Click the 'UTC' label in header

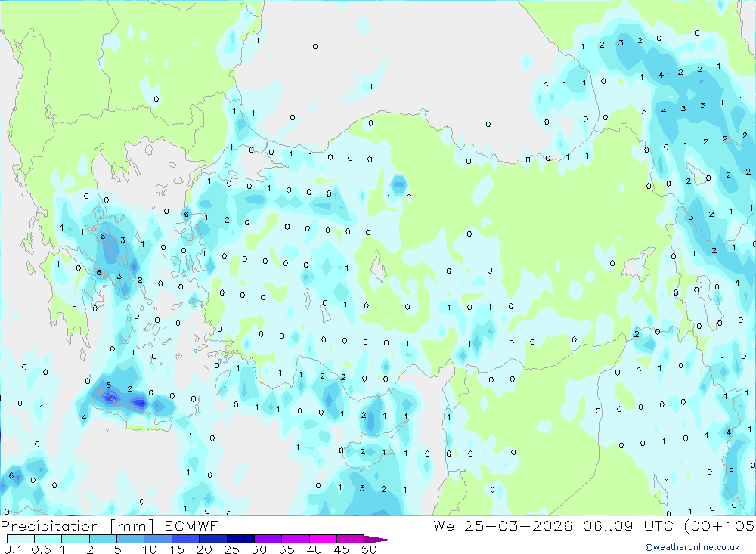coord(658,525)
